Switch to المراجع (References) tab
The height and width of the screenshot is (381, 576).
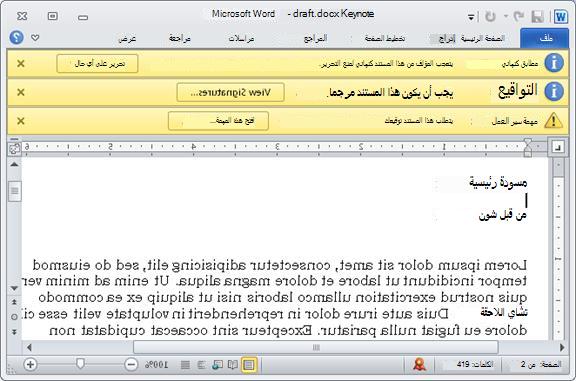pos(315,38)
